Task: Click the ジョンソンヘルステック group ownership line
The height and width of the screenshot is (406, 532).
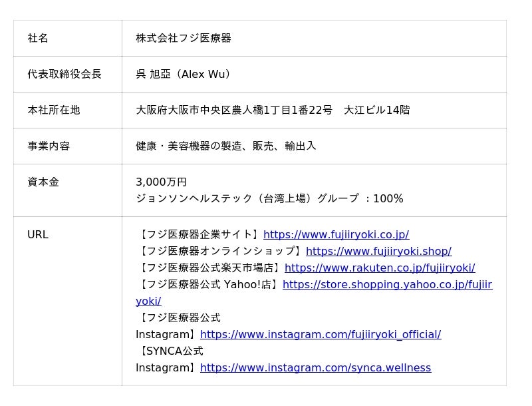Action: click(269, 199)
